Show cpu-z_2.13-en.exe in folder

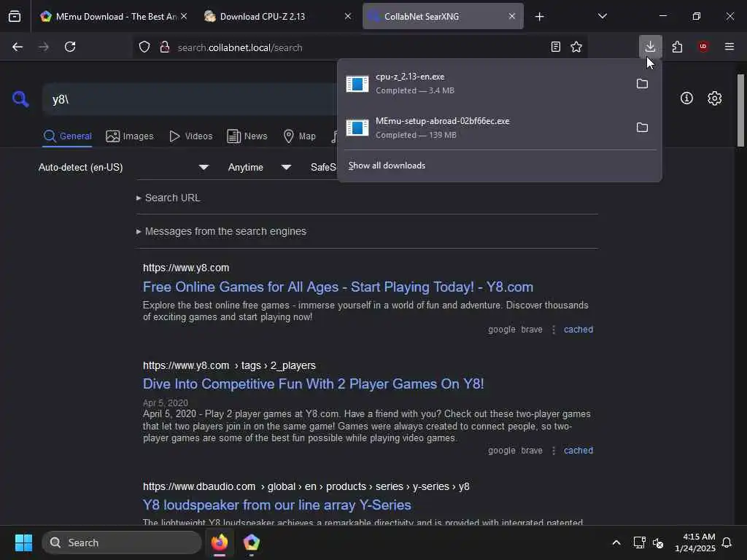click(642, 84)
